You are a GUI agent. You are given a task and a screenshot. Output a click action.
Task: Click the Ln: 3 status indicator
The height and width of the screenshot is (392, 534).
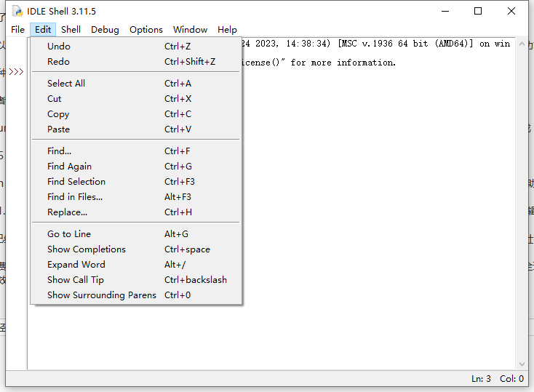(481, 379)
